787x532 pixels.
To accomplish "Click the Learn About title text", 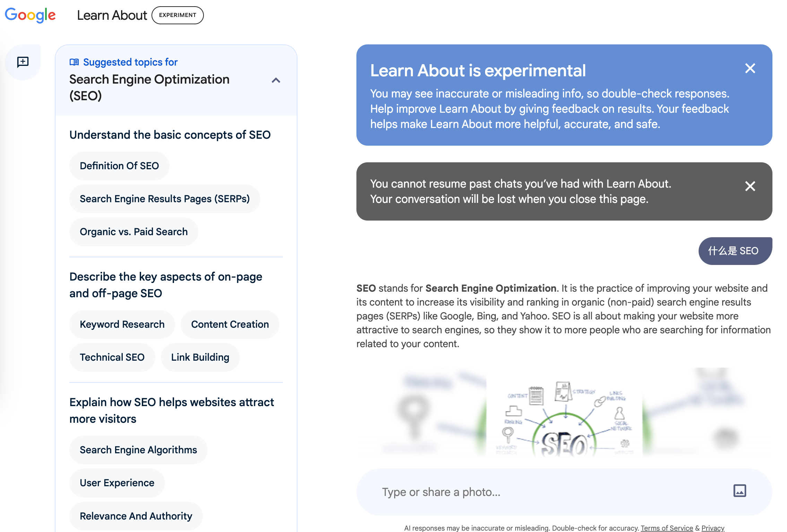I will (112, 15).
